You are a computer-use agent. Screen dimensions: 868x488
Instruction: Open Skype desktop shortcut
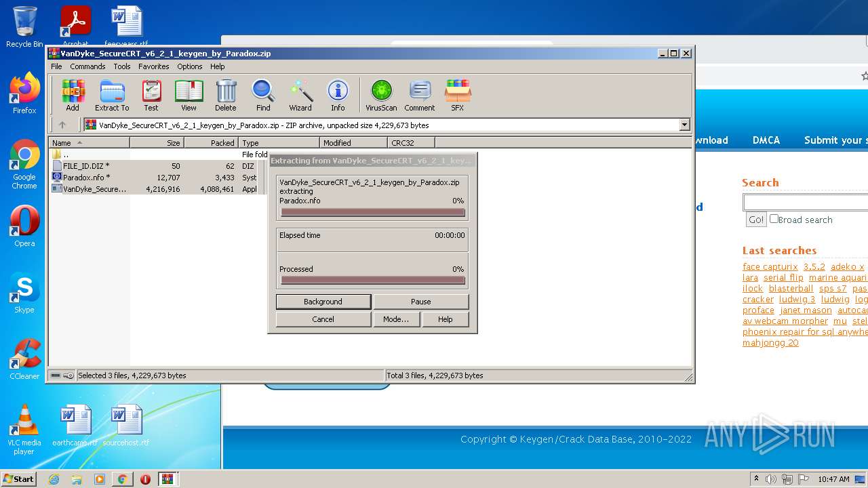pyautogui.click(x=24, y=293)
